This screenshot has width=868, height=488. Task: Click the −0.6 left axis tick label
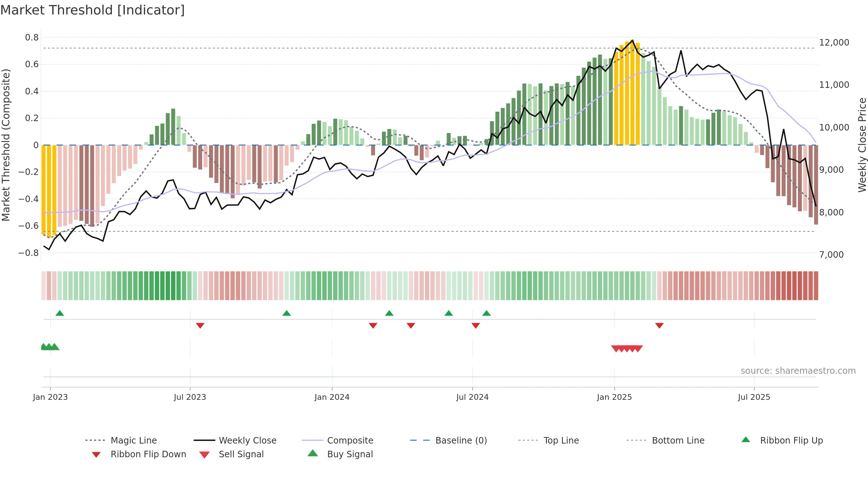[29, 226]
